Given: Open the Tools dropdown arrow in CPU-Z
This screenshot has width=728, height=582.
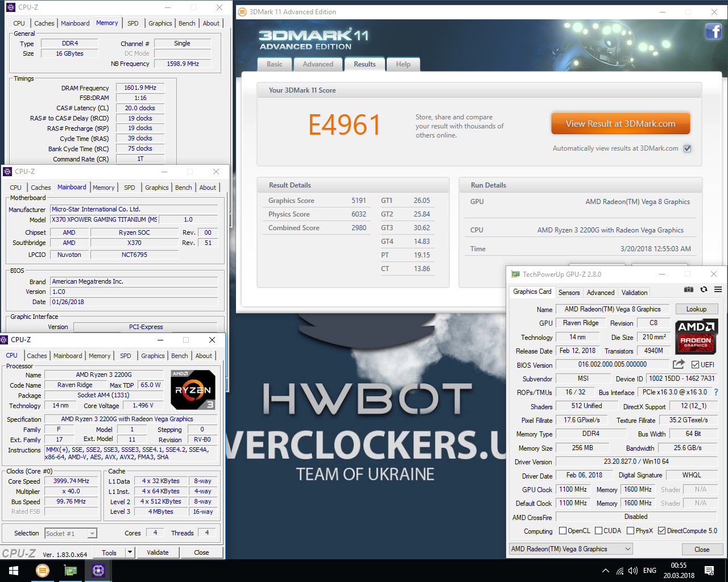Looking at the screenshot, I should pyautogui.click(x=130, y=552).
